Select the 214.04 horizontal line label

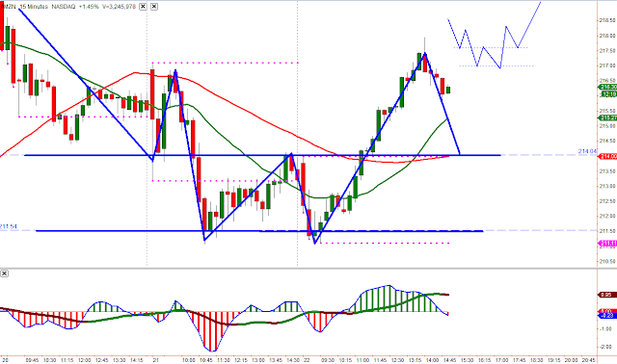point(587,151)
